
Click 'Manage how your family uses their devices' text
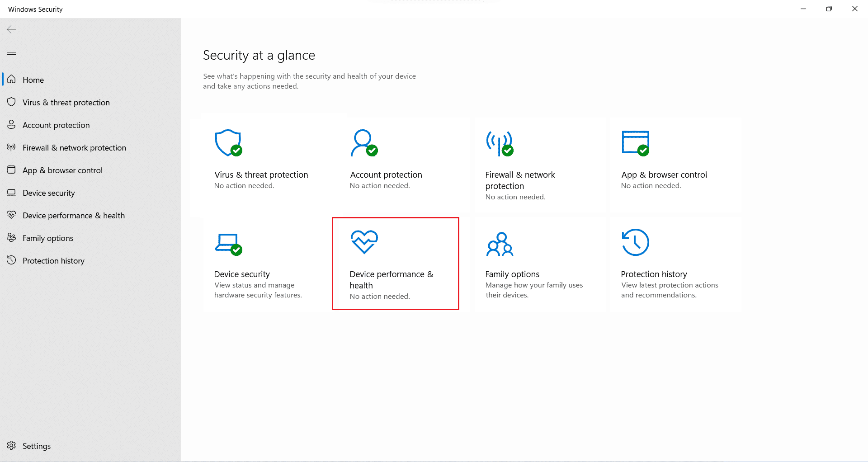tap(534, 290)
